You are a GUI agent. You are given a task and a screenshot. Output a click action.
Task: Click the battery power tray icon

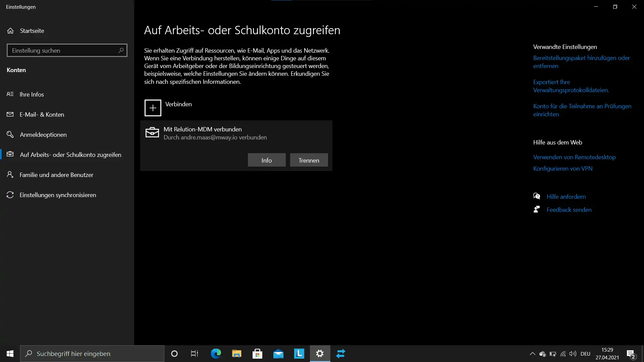[553, 354]
